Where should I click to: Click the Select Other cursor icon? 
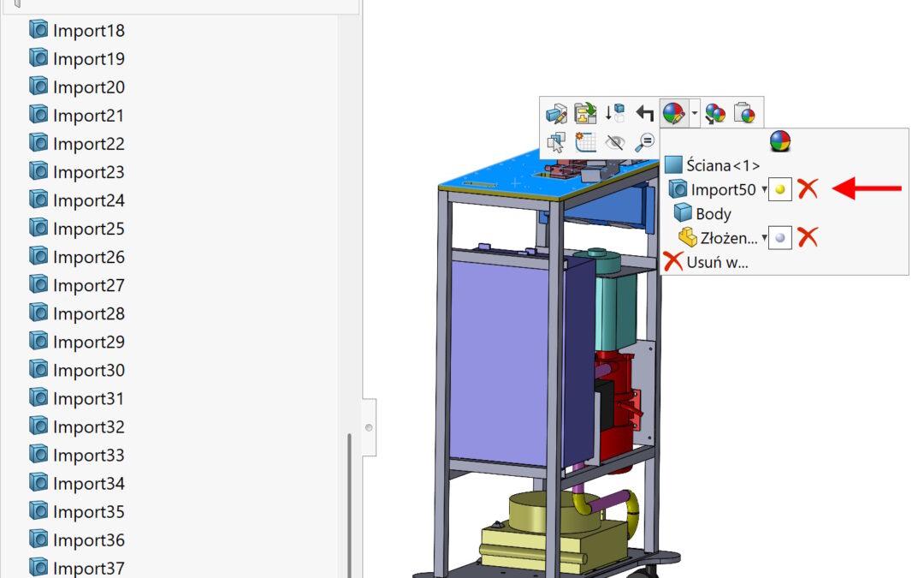pos(557,142)
